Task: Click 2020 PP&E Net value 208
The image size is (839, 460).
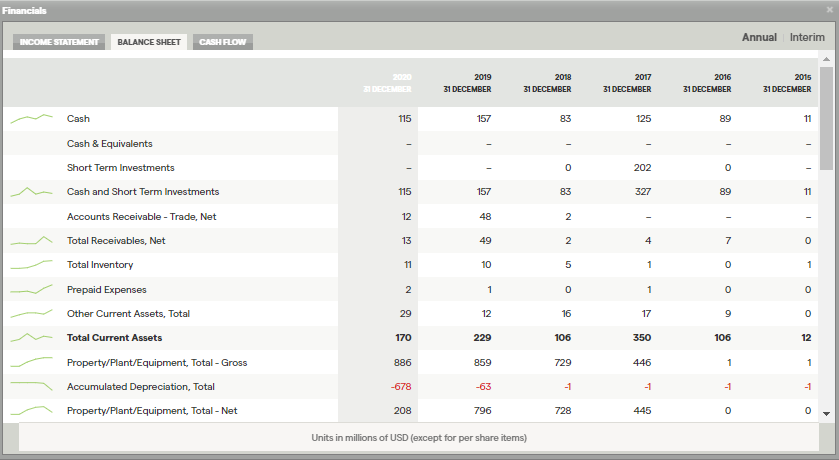Action: [402, 411]
